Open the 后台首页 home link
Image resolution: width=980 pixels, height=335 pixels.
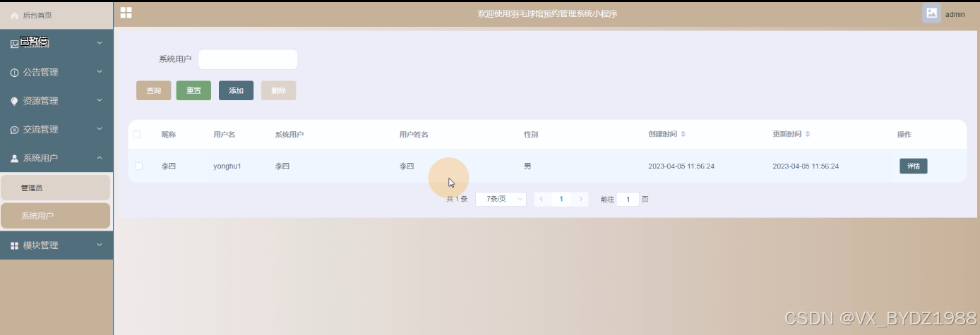click(56, 15)
